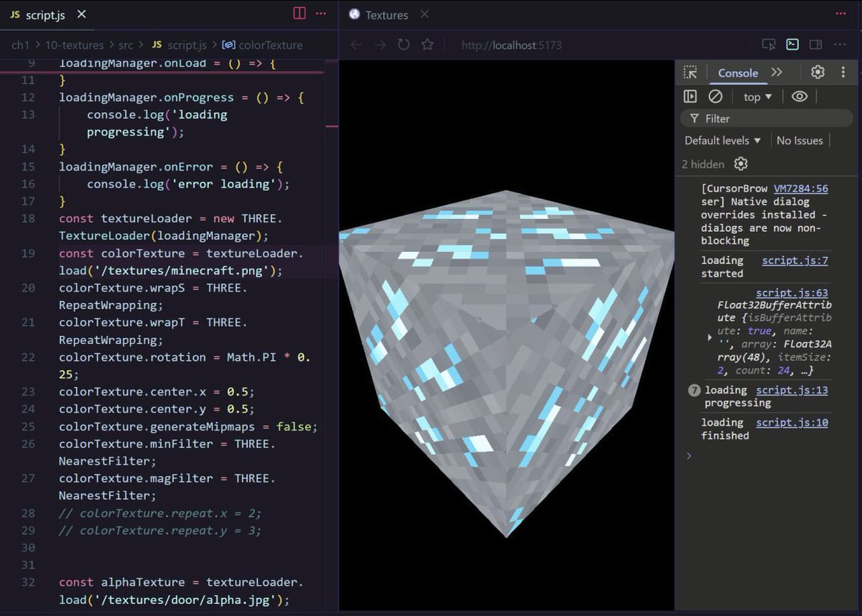Viewport: 862px width, 616px height.
Task: Open more actions menu above the Textures tab
Action: tap(841, 14)
